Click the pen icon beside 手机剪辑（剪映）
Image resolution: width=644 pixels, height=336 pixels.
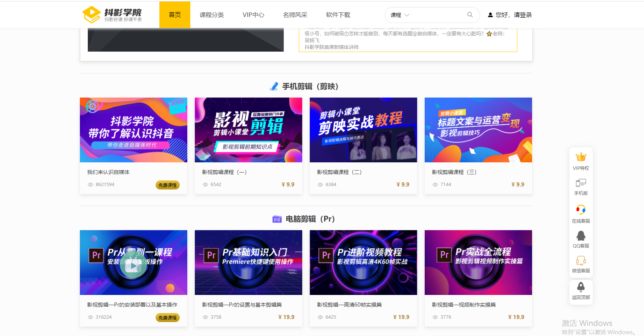(x=274, y=87)
